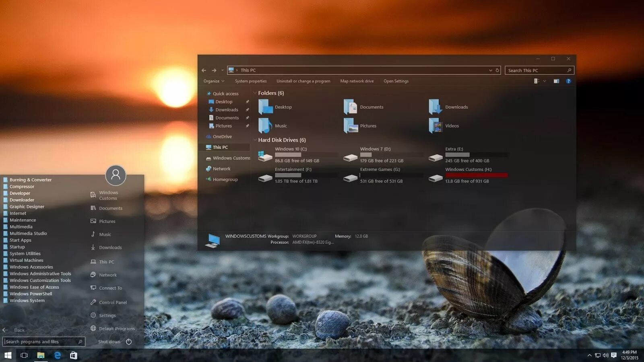644x362 pixels.
Task: Select the Entertainment (F:) drive
Action: 298,175
